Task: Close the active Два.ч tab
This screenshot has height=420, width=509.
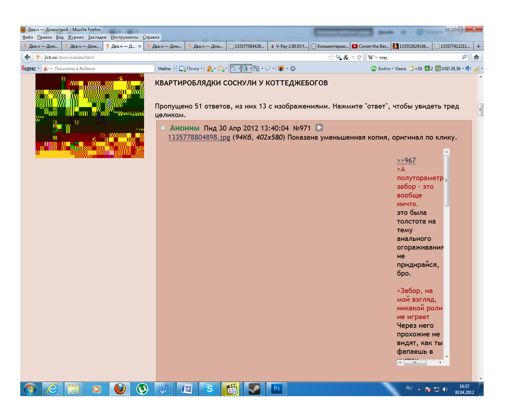Action: 140,46
